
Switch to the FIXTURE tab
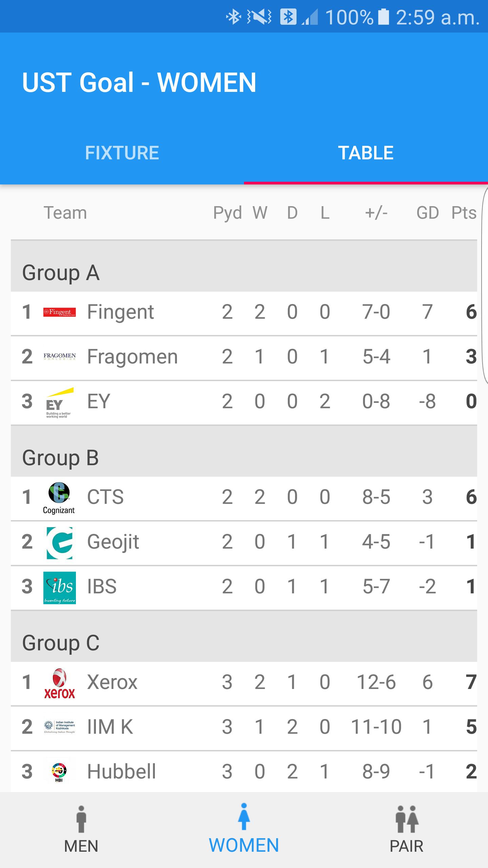click(x=122, y=153)
